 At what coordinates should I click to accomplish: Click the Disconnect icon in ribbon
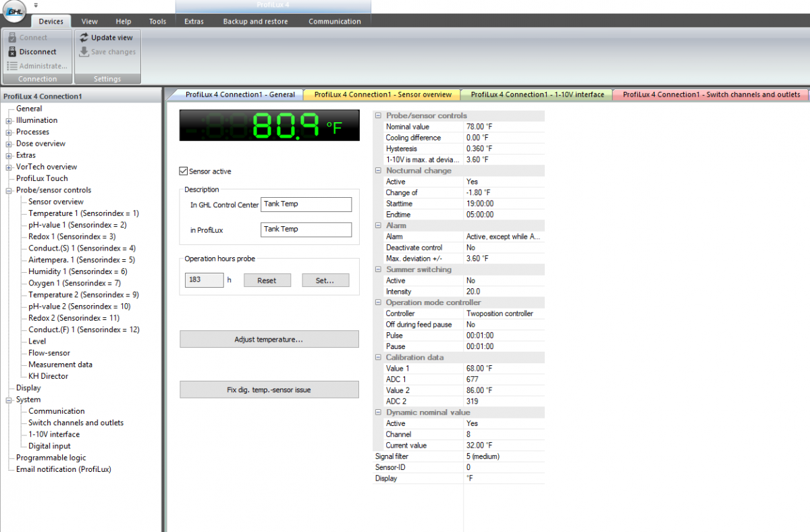12,52
